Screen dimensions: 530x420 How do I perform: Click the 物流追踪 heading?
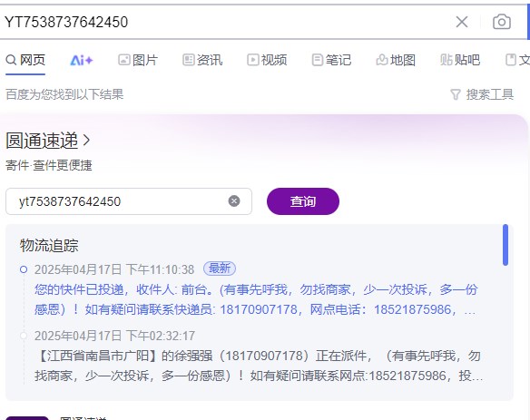[x=49, y=245]
